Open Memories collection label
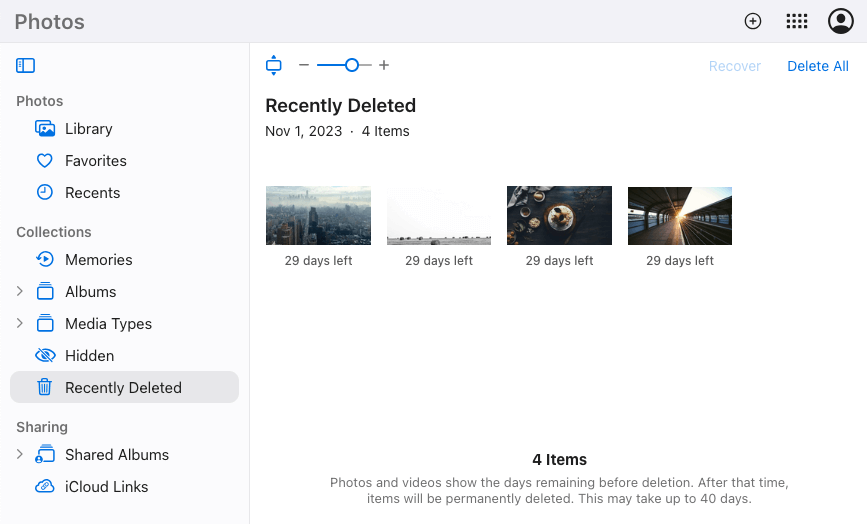The width and height of the screenshot is (867, 524). (98, 260)
